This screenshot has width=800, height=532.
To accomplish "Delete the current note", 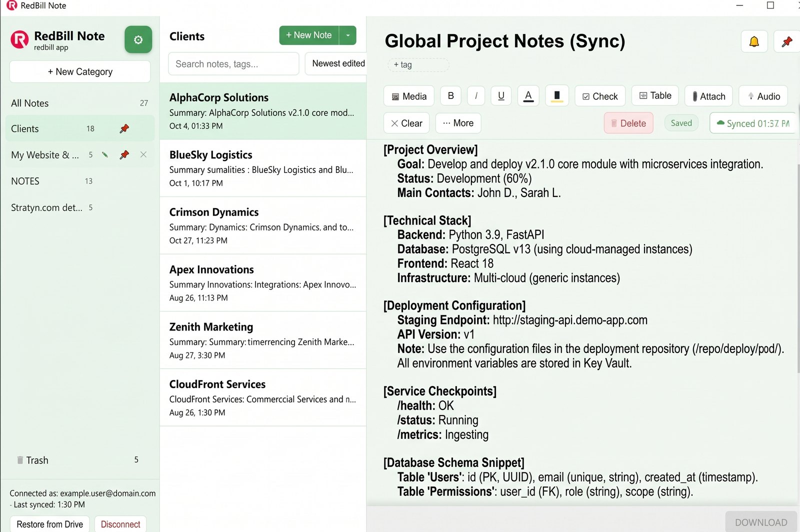I will tap(628, 123).
